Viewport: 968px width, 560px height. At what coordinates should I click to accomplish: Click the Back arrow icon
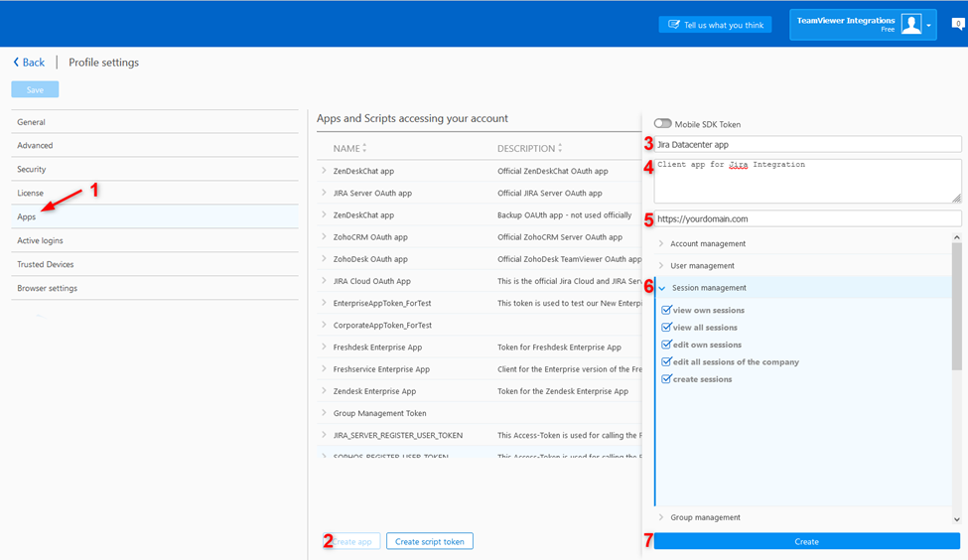tap(17, 63)
